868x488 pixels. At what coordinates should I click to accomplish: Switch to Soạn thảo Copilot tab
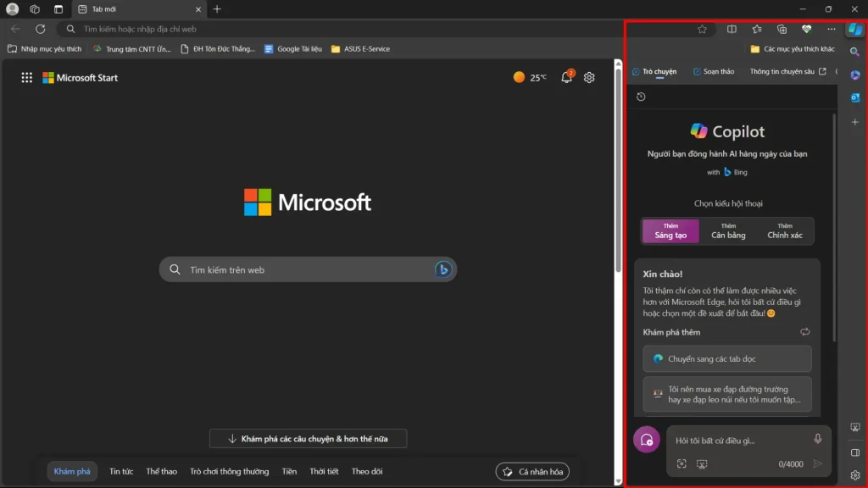click(714, 71)
